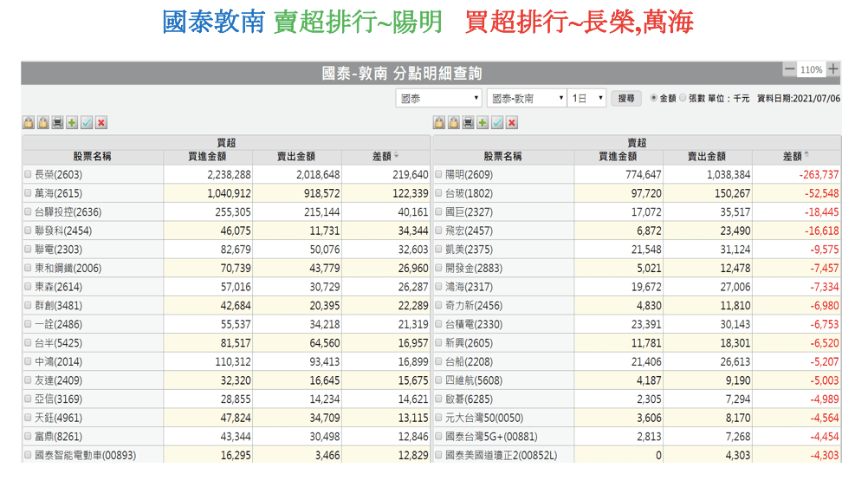Click the print icon in left panel toolbar
This screenshot has height=487, width=868.
(x=57, y=123)
